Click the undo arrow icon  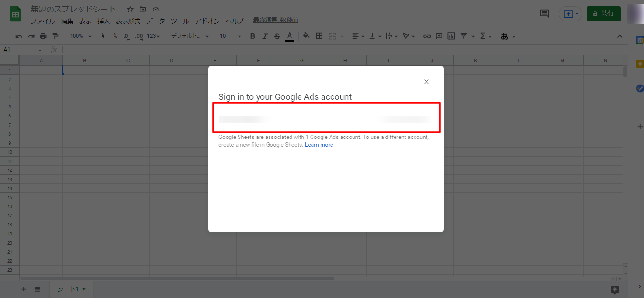click(x=19, y=36)
